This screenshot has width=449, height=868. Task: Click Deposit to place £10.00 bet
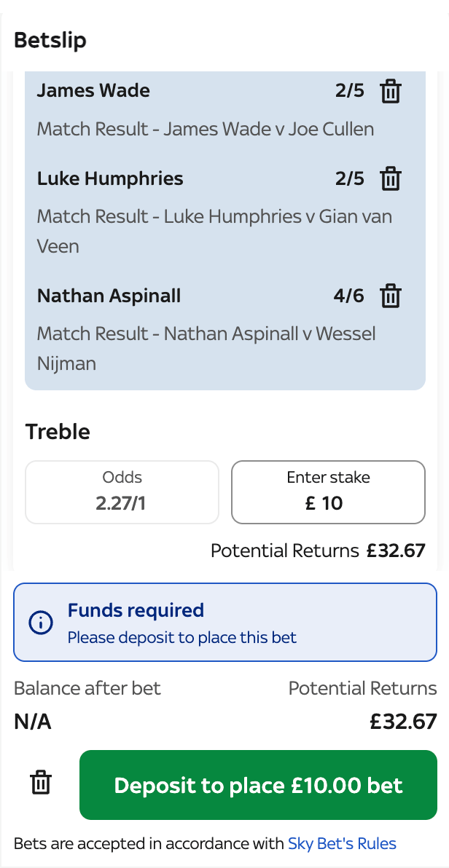[258, 785]
